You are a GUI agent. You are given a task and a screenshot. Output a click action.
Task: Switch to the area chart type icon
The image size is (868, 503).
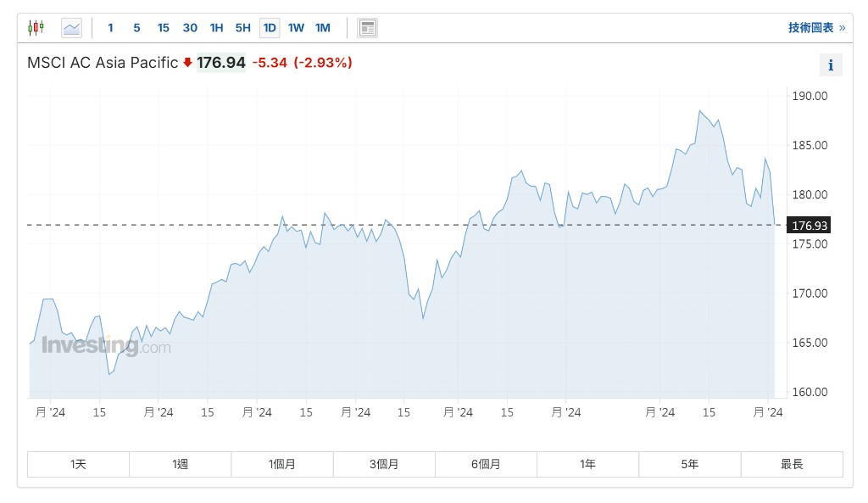tap(72, 28)
